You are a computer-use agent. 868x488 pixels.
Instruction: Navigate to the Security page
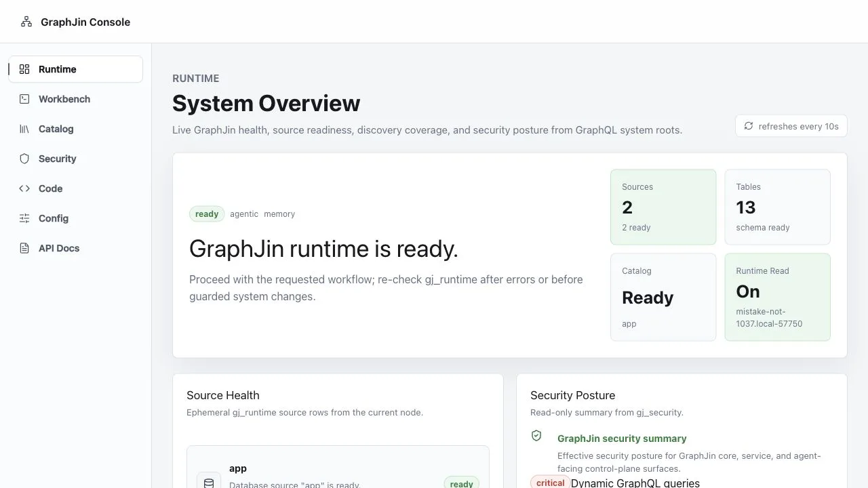point(75,159)
